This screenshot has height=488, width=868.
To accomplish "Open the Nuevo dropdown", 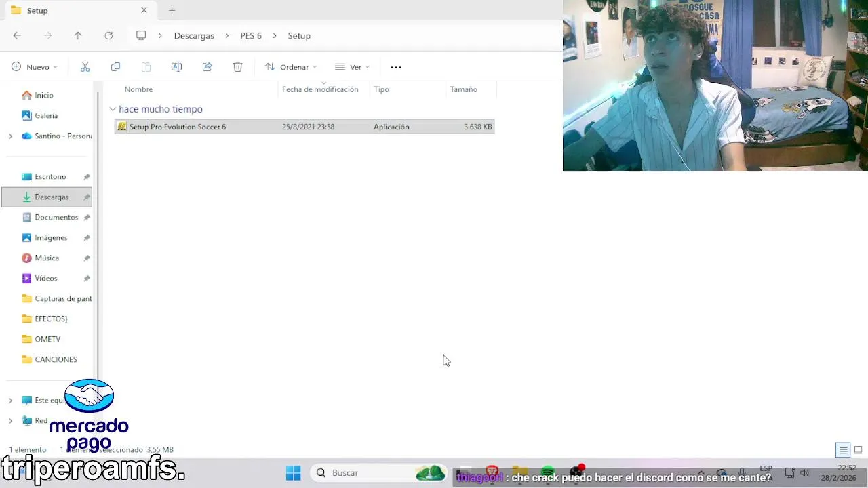I will pos(35,66).
